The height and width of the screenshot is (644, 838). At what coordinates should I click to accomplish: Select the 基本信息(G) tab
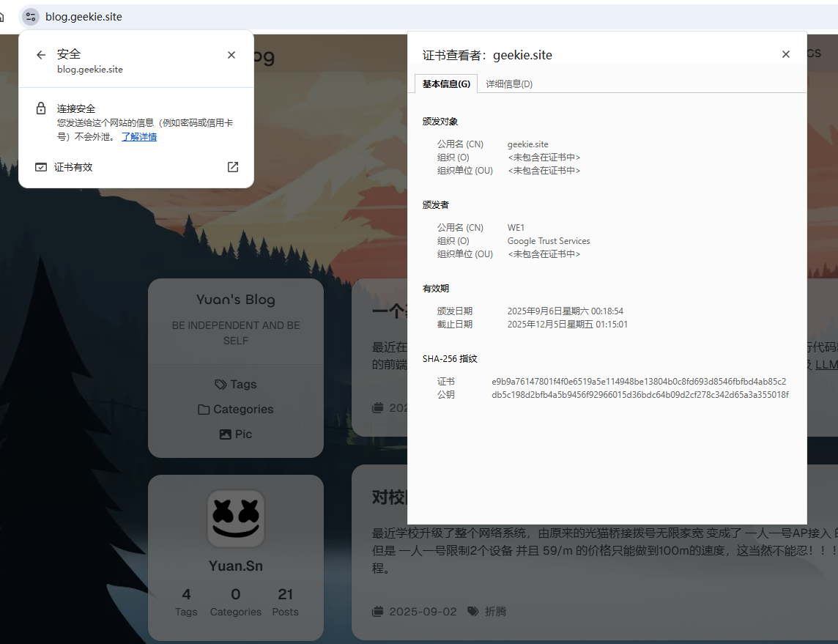(446, 84)
